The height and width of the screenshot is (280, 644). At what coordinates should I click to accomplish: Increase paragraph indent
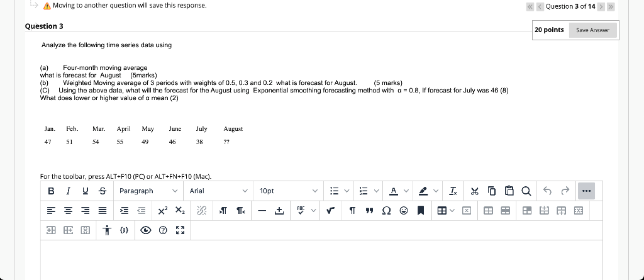[124, 211]
